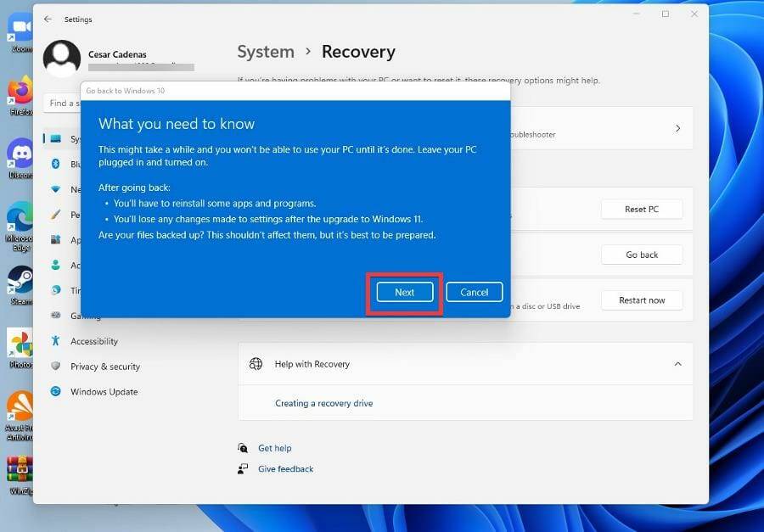The height and width of the screenshot is (532, 764).
Task: Open the Photos desktop shortcut
Action: coord(20,349)
